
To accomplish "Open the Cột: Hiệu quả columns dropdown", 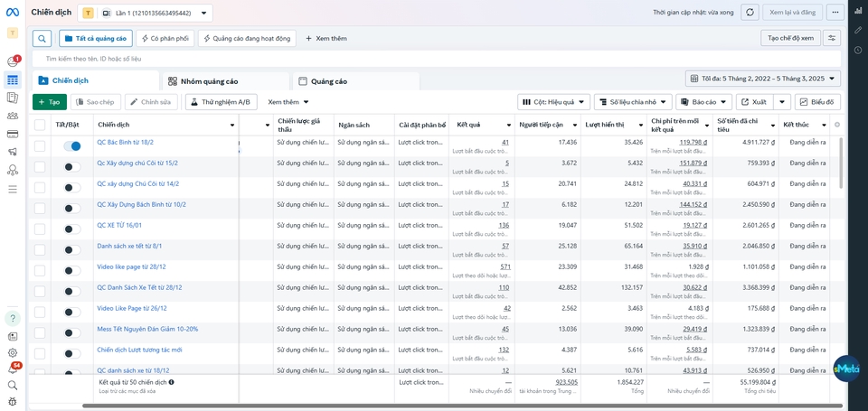I will (553, 102).
